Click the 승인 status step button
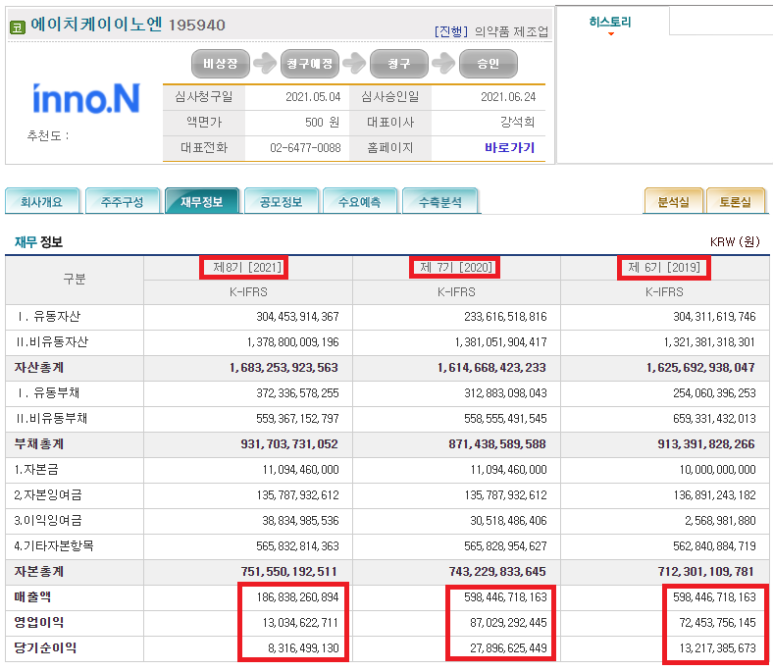The image size is (773, 671). point(488,64)
